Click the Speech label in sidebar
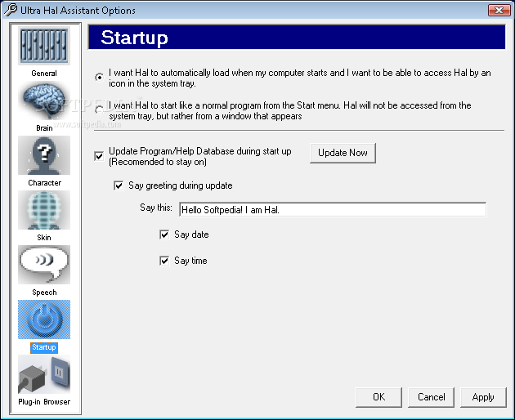Viewport: 515px width, 420px height. [x=44, y=293]
